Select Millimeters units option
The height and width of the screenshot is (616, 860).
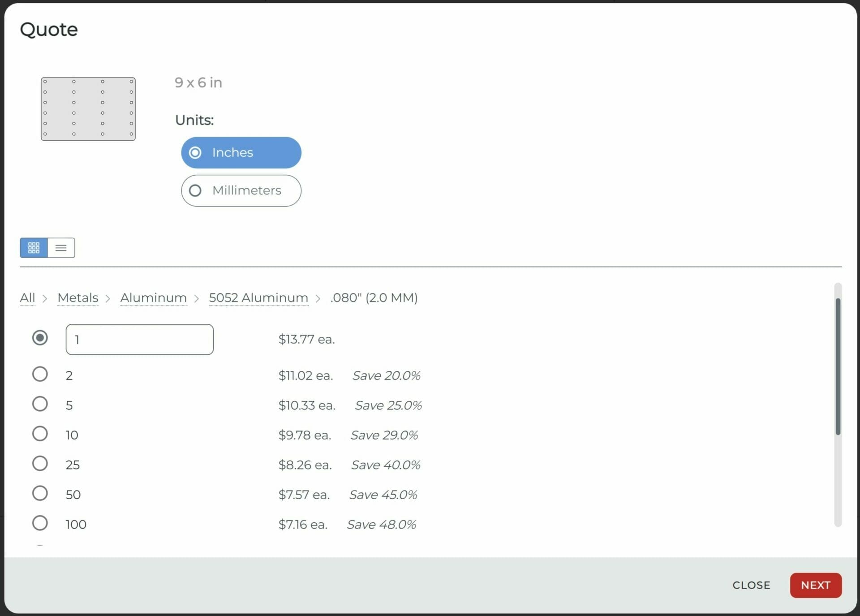click(241, 190)
